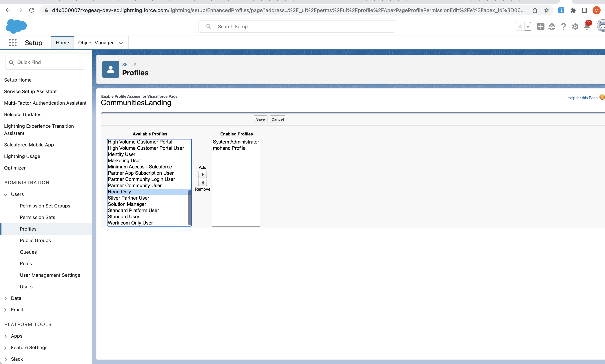
Task: Open Salesforce Help question mark
Action: pyautogui.click(x=564, y=27)
